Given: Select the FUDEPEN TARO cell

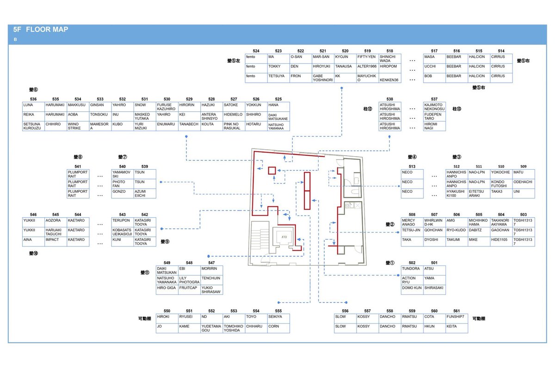Looking at the screenshot, I should [434, 116].
